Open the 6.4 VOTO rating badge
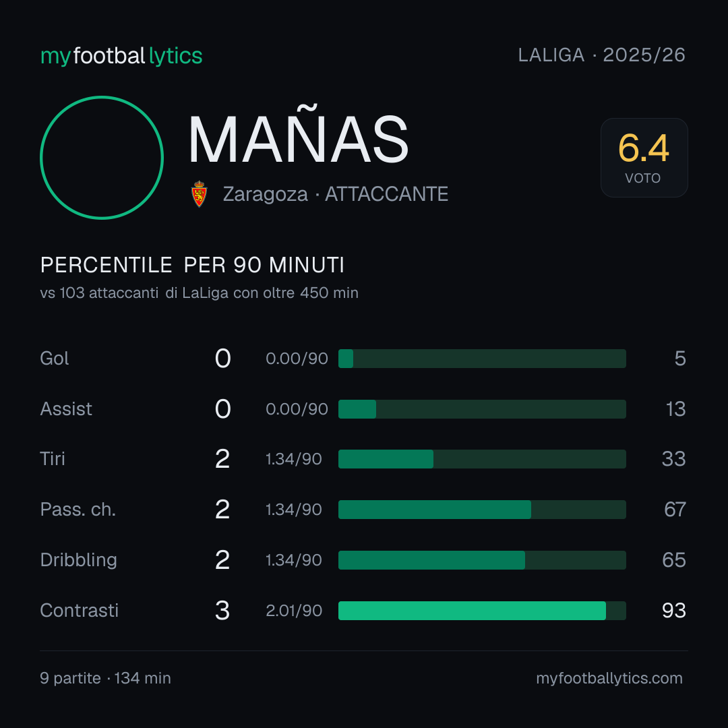The image size is (728, 728). (x=644, y=158)
